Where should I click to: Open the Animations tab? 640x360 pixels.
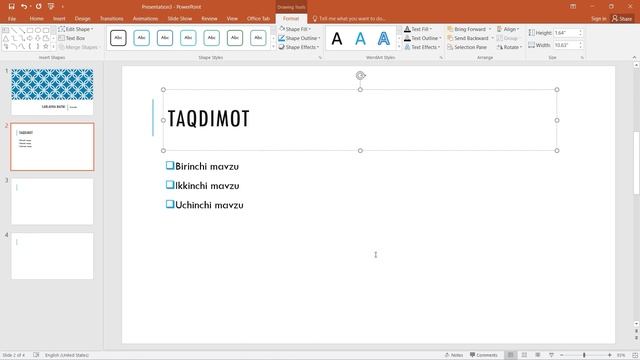pyautogui.click(x=145, y=18)
